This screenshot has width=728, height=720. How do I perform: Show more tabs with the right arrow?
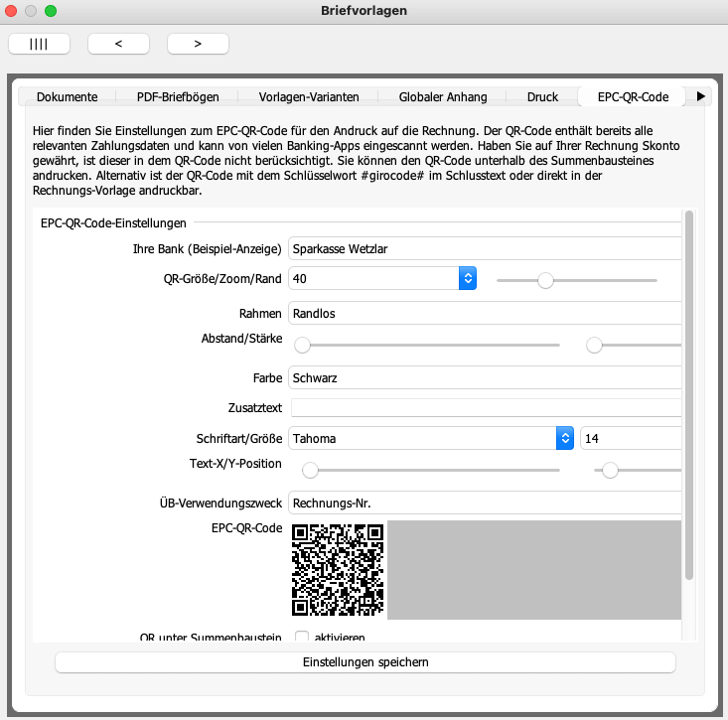coord(700,96)
